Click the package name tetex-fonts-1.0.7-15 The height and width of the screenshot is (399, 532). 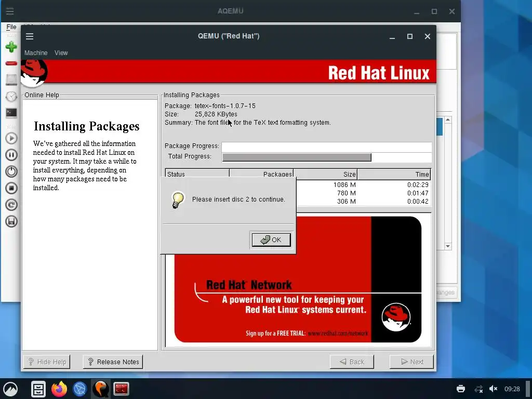tap(225, 106)
